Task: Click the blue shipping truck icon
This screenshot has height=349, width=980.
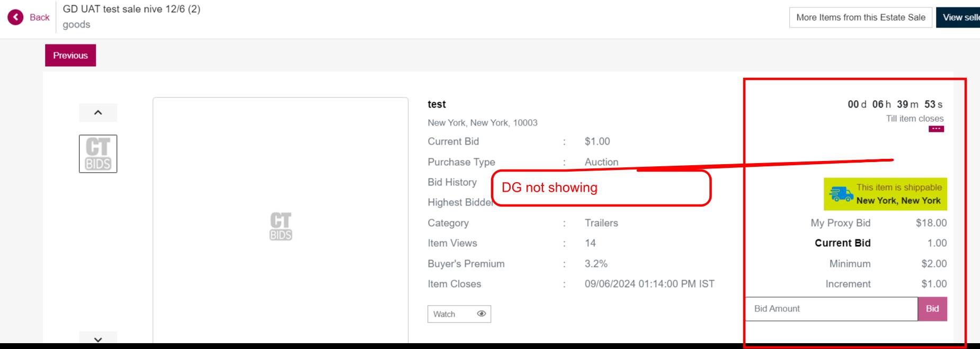Action: tap(841, 194)
